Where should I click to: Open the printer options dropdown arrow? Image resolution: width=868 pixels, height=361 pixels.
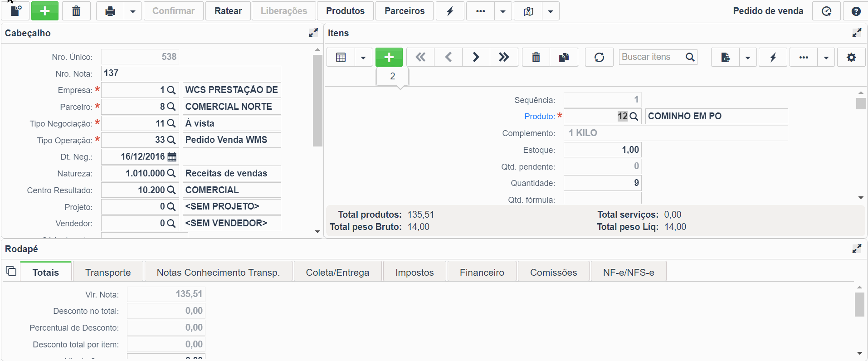133,11
